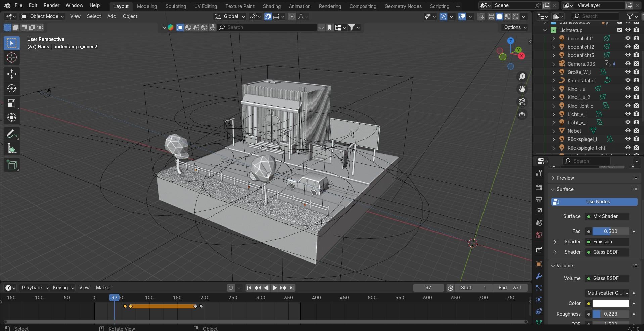Hide Nebel object in viewport
This screenshot has width=644, height=331.
[628, 131]
